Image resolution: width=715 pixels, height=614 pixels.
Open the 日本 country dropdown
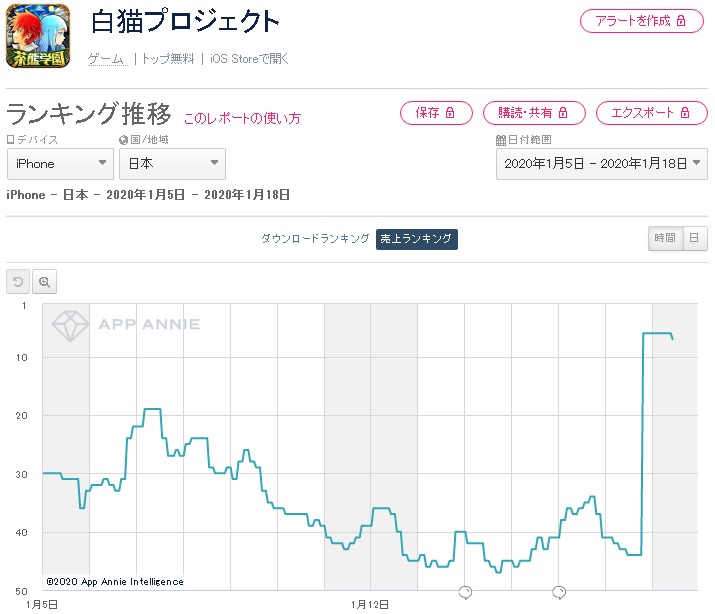click(172, 163)
